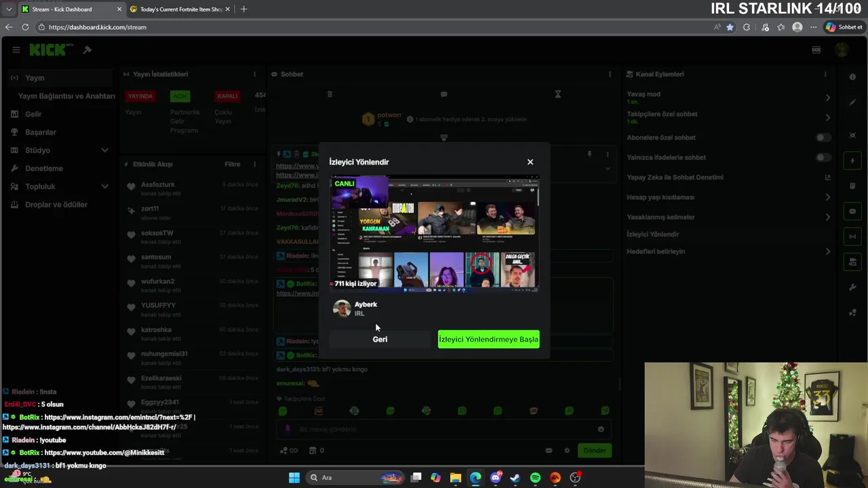
Task: Click the Ayberk channel avatar
Action: click(x=342, y=308)
